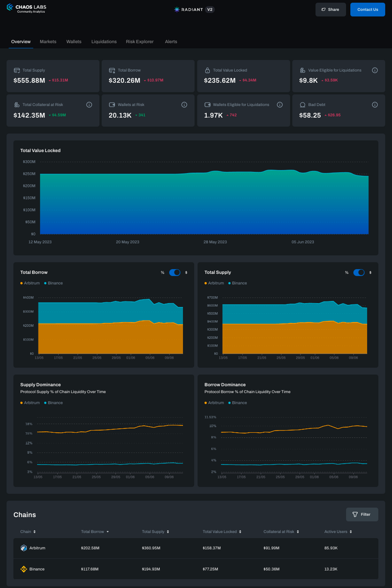Switch to the Liquidations tab
This screenshot has width=392, height=588.
(x=104, y=42)
